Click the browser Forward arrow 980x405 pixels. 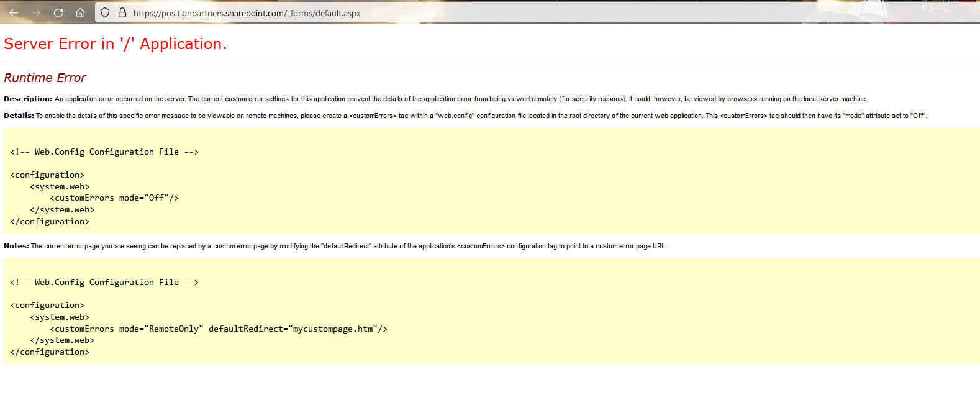pos(36,12)
